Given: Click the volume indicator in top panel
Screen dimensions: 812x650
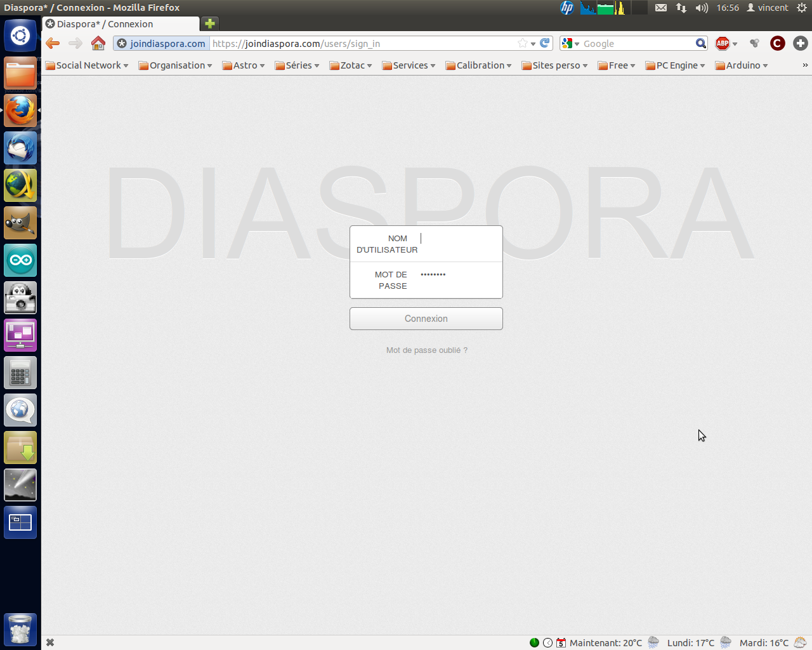Looking at the screenshot, I should pos(701,8).
